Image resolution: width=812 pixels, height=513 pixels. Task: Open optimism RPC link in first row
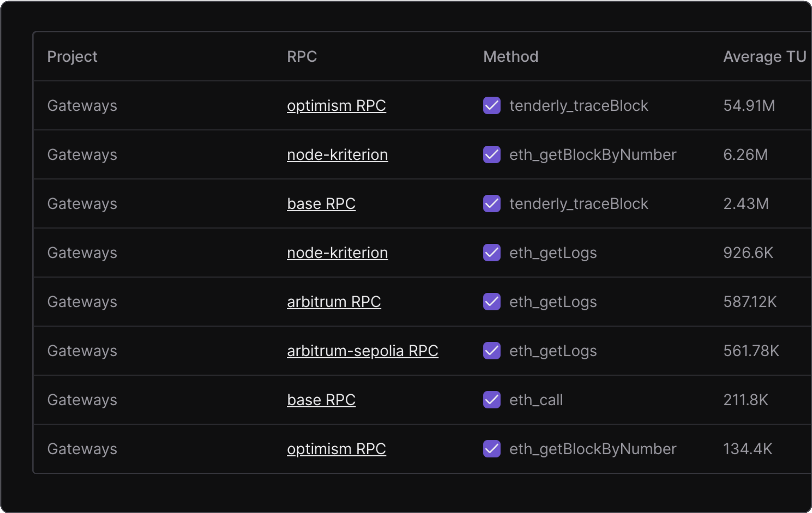pos(336,106)
